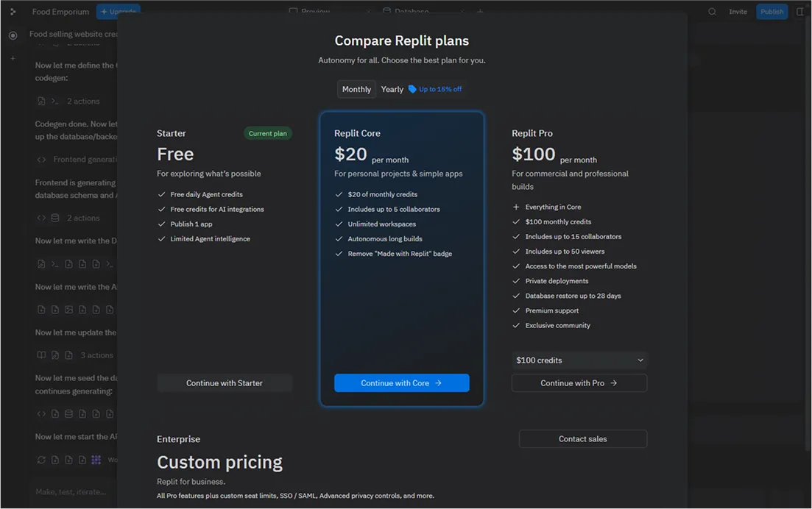Screen dimensions: 812x509
Task: Click the "+" icon to open a new tab
Action: coord(480,12)
